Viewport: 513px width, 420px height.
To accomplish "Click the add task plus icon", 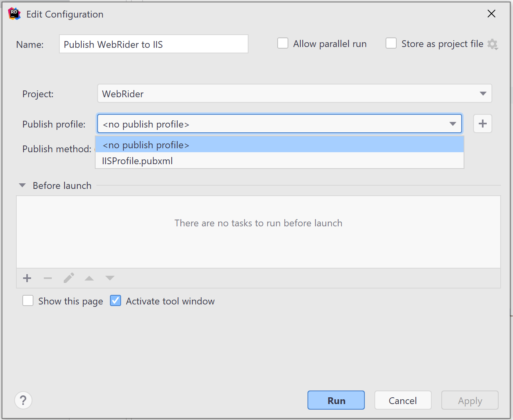I will [x=27, y=278].
